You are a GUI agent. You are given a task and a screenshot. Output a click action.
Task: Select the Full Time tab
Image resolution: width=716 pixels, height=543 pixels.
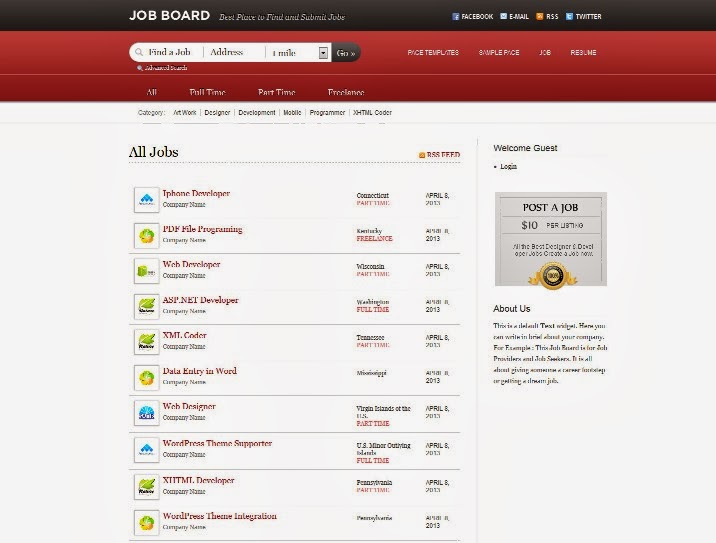207,92
